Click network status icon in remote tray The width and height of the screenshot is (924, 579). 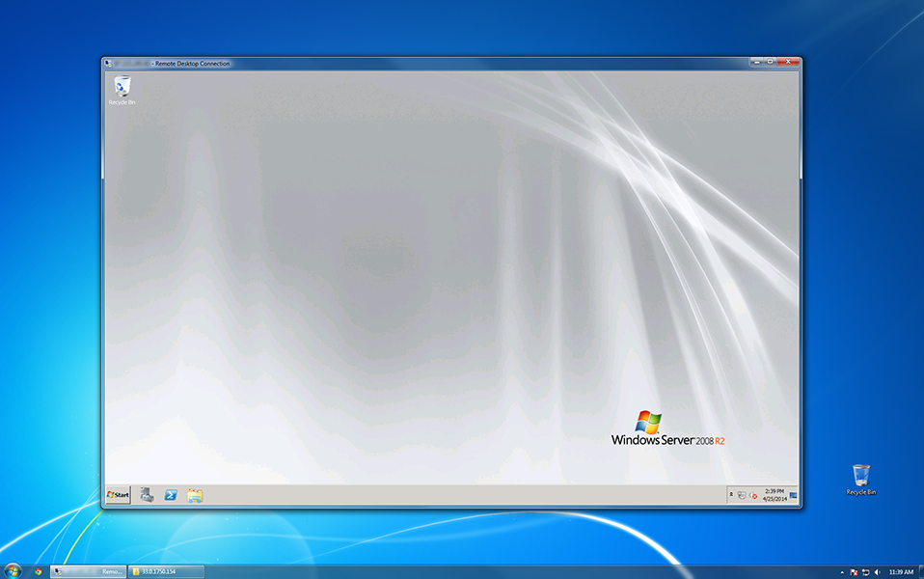742,495
